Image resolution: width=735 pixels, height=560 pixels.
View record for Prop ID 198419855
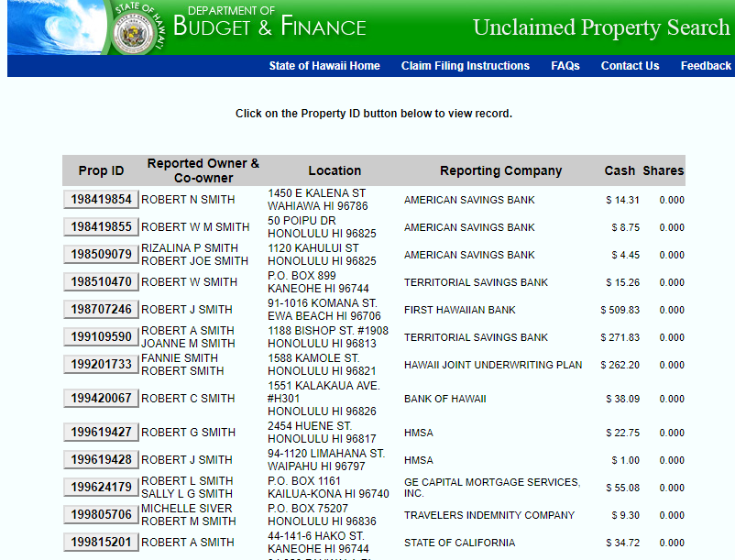pyautogui.click(x=101, y=226)
